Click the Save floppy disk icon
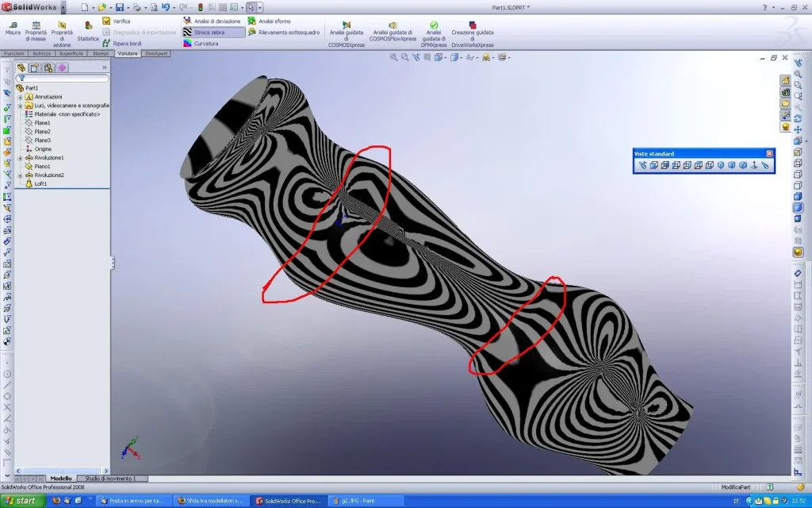The height and width of the screenshot is (508, 812). (120, 7)
